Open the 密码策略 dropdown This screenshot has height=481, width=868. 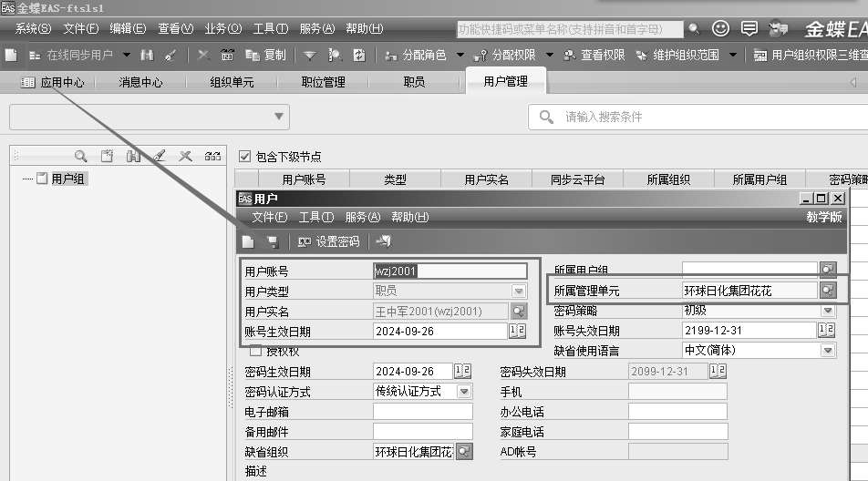coord(828,311)
